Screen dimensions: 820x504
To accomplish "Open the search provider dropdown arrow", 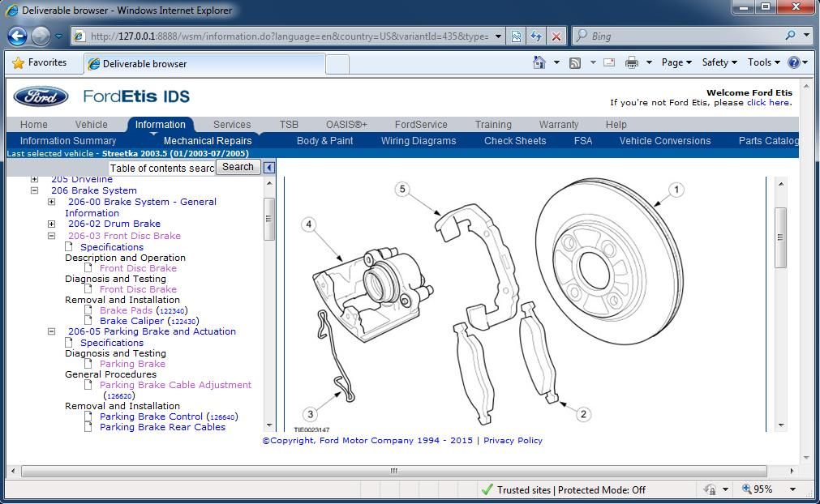I will click(806, 36).
